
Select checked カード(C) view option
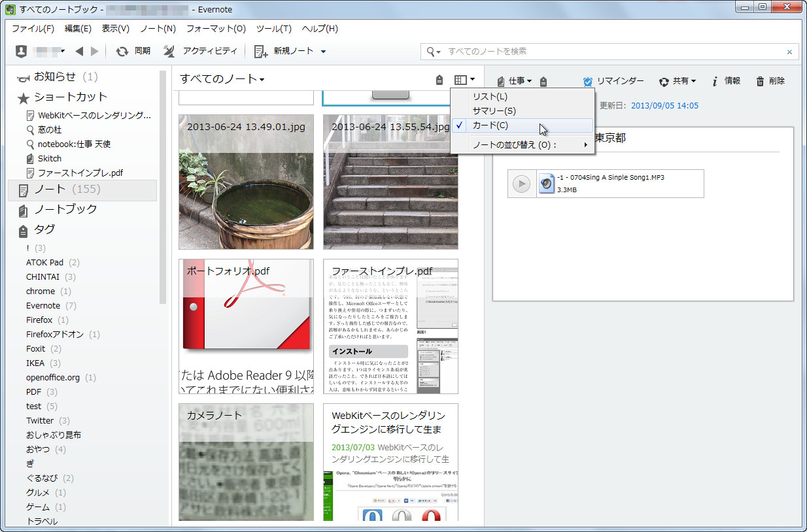point(522,125)
